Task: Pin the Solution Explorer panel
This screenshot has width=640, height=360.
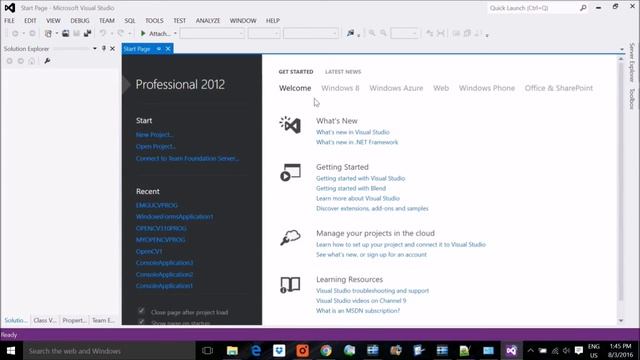Action: coord(104,49)
